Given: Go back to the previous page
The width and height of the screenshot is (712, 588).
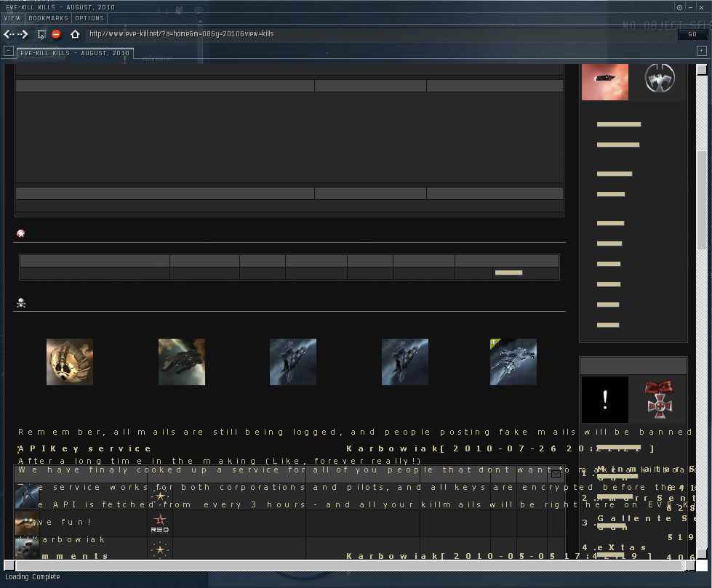Looking at the screenshot, I should [8, 34].
